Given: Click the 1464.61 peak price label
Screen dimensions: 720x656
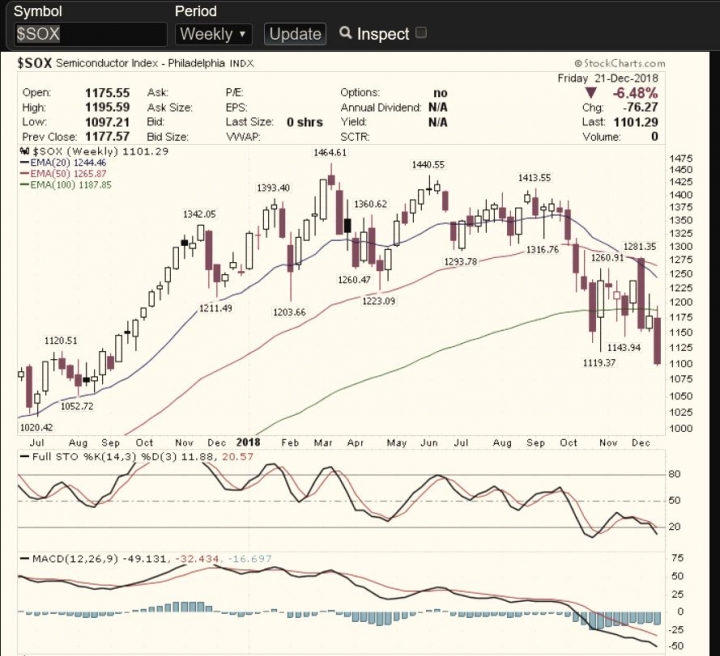Looking at the screenshot, I should (330, 152).
